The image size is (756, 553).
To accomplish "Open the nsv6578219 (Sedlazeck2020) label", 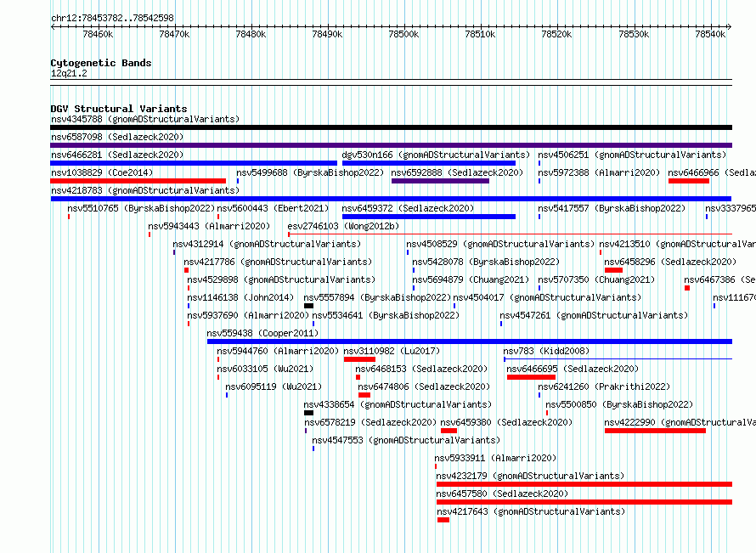I will pos(370,422).
